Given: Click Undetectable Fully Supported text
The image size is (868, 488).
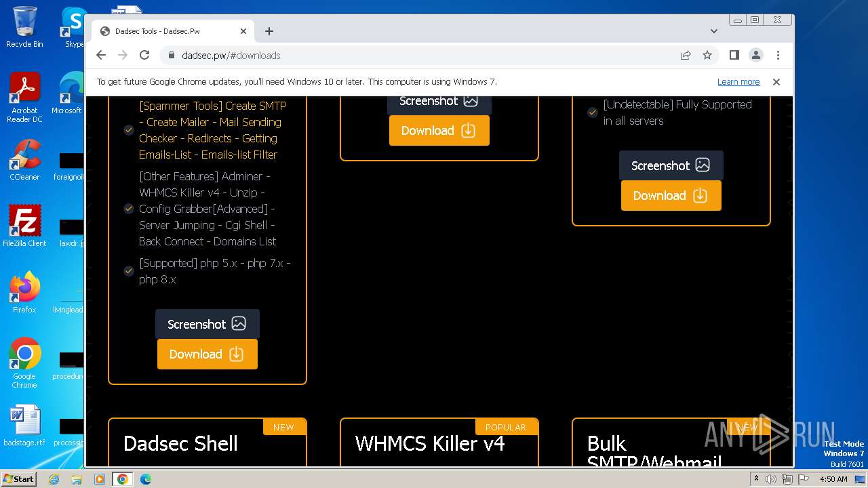Looking at the screenshot, I should [677, 113].
